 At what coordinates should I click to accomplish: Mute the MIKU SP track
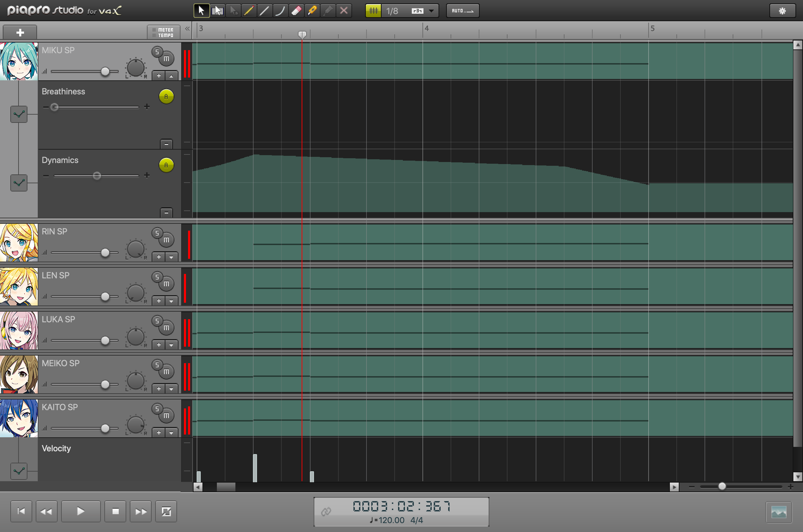point(166,59)
